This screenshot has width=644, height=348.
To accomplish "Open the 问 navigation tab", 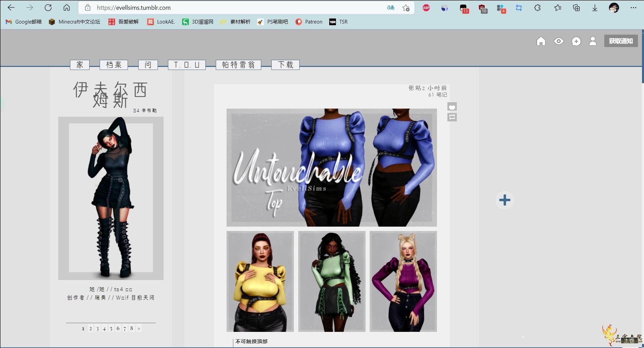I will click(x=148, y=65).
